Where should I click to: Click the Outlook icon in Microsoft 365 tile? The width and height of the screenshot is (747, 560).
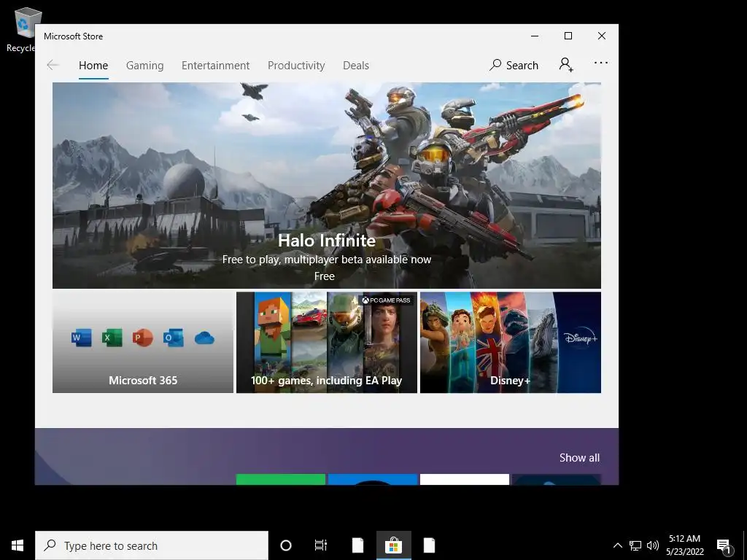(x=174, y=338)
